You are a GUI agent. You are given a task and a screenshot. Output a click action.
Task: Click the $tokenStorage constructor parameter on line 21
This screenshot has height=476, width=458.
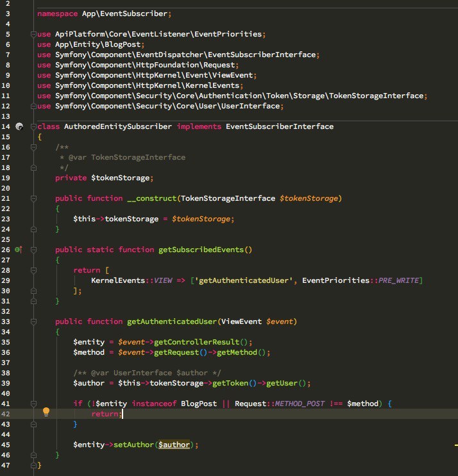[x=309, y=198]
